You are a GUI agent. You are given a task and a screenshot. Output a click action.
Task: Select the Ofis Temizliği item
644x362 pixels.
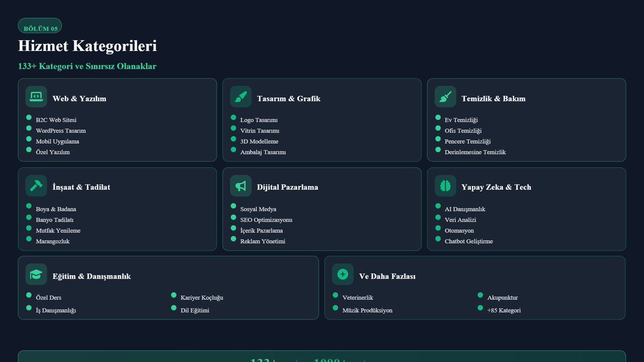pyautogui.click(x=463, y=131)
